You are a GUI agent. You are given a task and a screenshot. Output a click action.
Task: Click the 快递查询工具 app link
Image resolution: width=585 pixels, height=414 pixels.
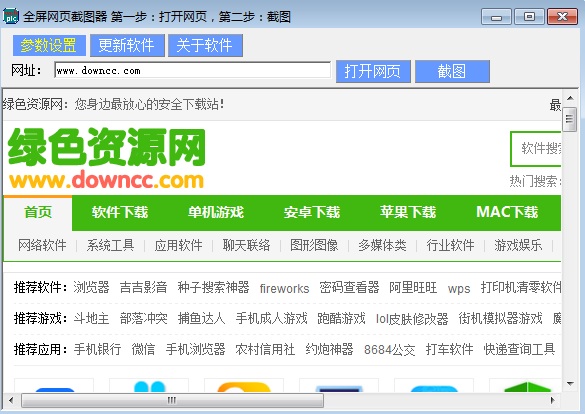519,349
